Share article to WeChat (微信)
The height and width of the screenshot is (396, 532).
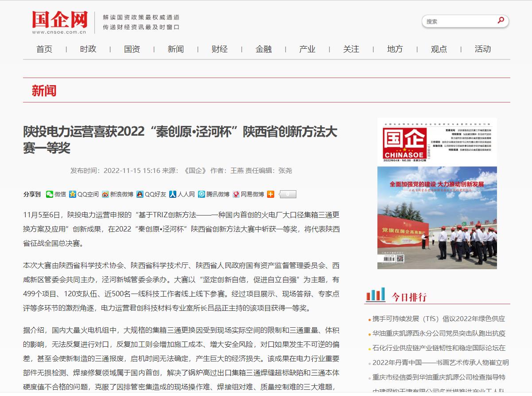pyautogui.click(x=56, y=194)
